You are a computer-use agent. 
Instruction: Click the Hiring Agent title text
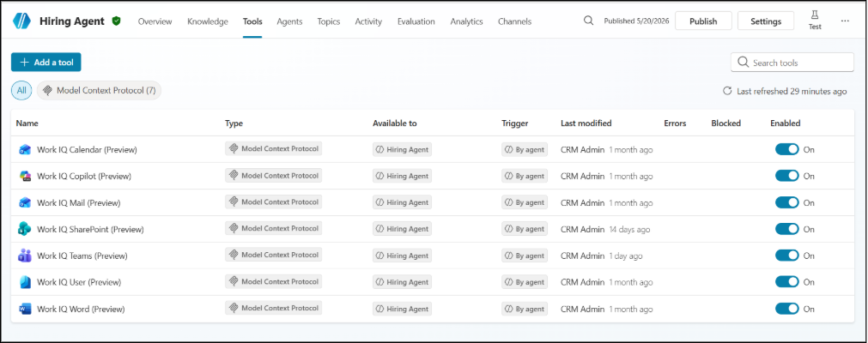(x=72, y=21)
